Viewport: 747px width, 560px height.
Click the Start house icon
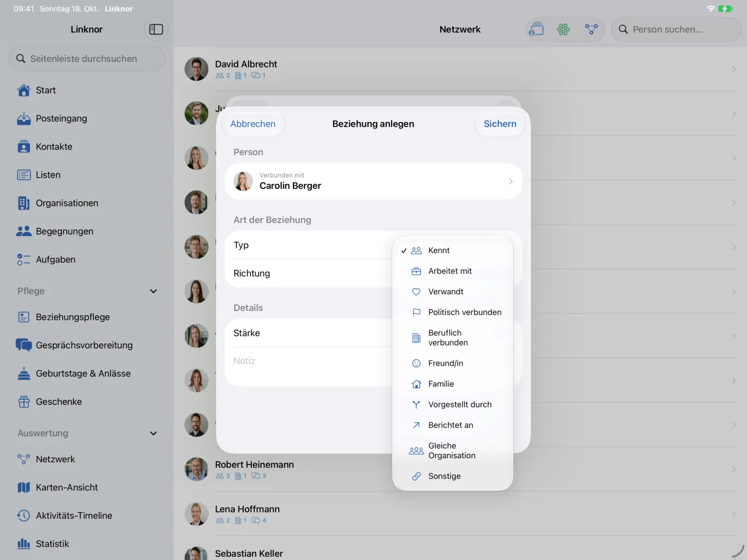(24, 91)
